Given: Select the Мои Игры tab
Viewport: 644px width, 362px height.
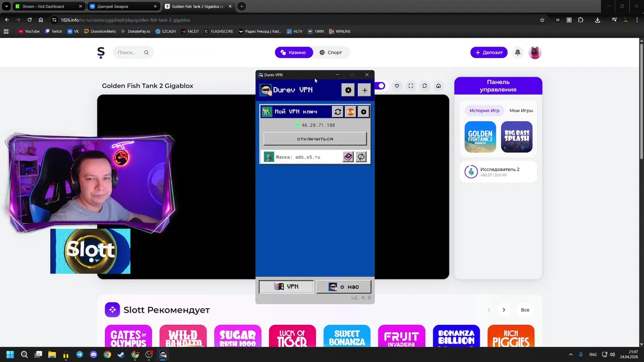Looking at the screenshot, I should click(x=521, y=111).
